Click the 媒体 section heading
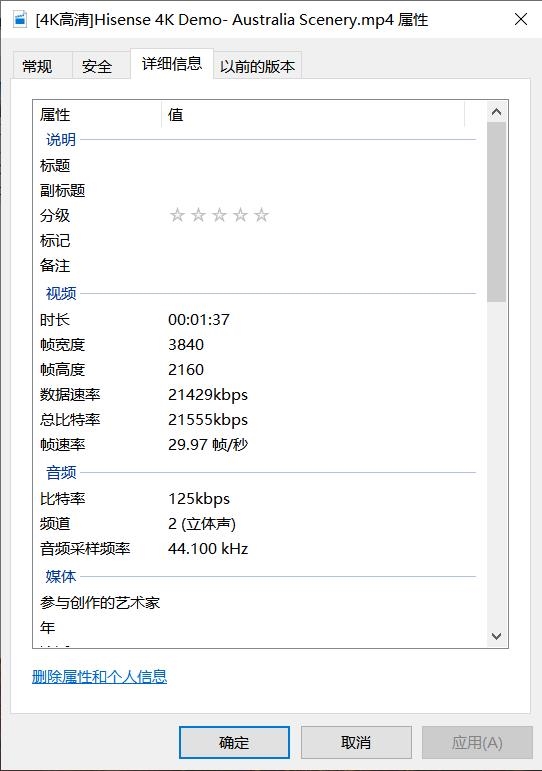The height and width of the screenshot is (771, 542). click(x=61, y=576)
